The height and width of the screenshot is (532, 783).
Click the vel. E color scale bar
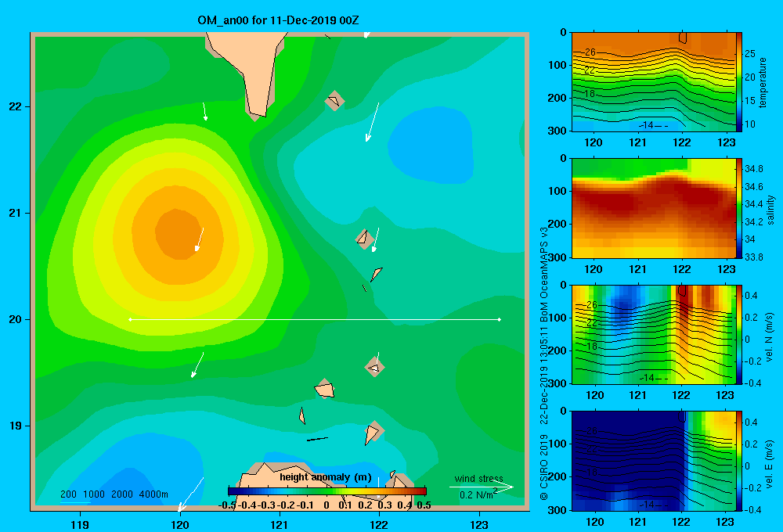[739, 461]
